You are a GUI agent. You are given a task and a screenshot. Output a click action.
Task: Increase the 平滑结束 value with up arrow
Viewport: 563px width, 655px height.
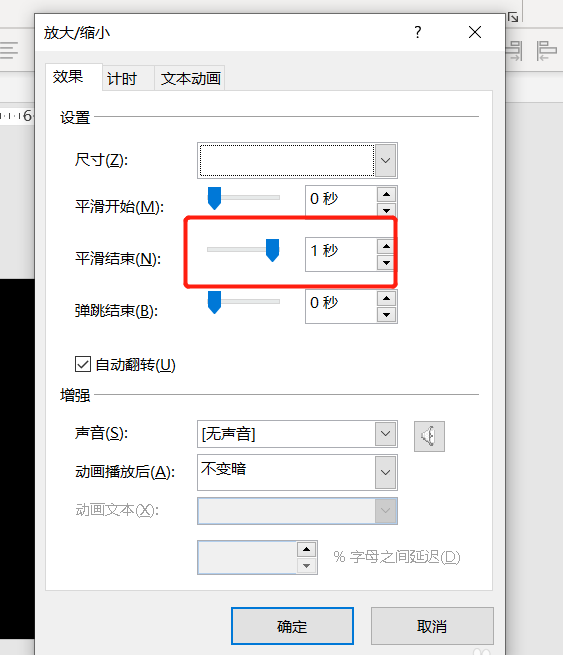pos(386,246)
